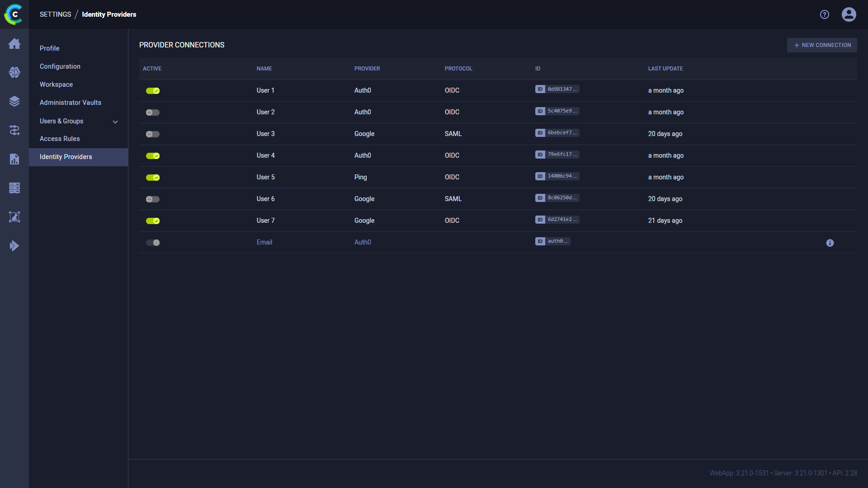This screenshot has height=488, width=868.
Task: Select Configuration from settings sidebar
Action: click(60, 66)
